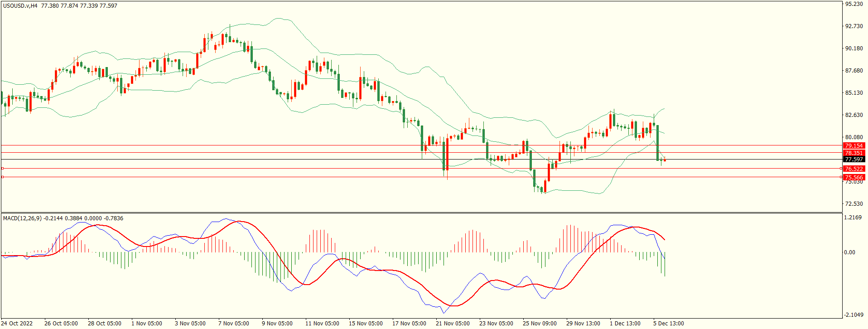Click the left handle of 76.522 line
Viewport: 868px width, 329px height.
click(3, 169)
